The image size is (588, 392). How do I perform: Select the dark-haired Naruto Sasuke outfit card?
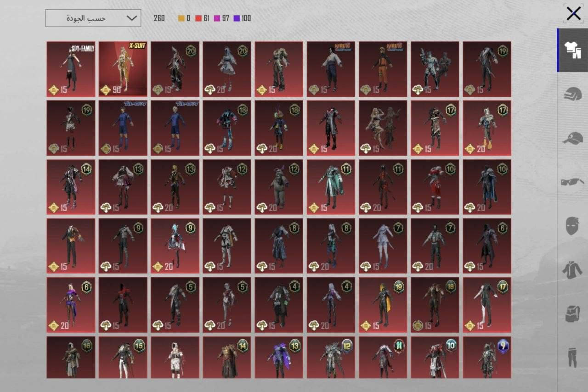pyautogui.click(x=331, y=69)
